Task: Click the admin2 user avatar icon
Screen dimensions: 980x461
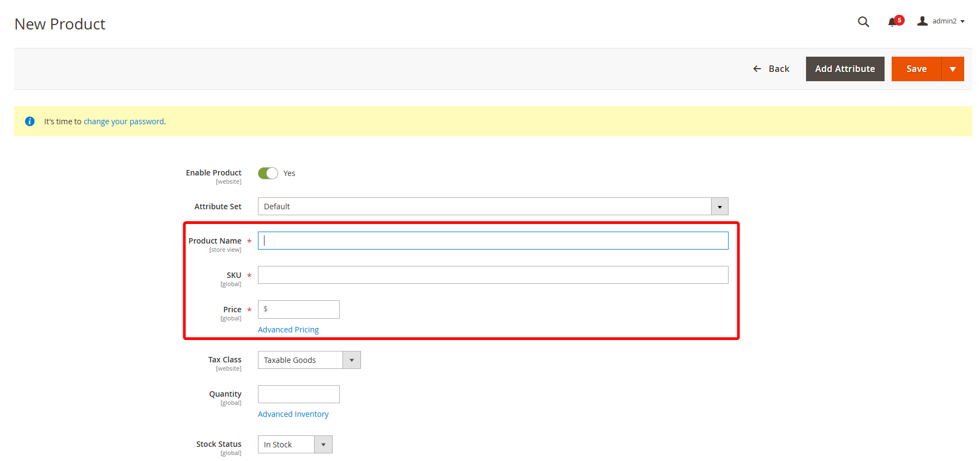Action: tap(922, 21)
